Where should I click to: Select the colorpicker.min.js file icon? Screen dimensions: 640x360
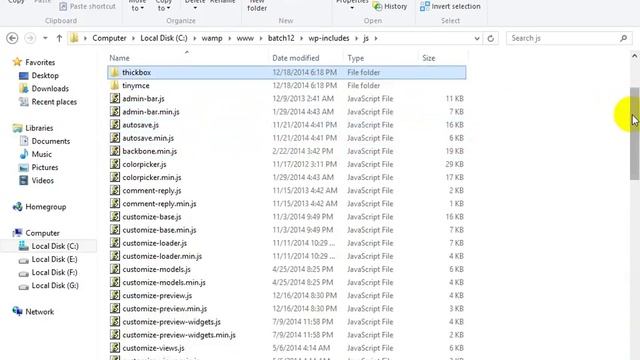coord(115,177)
